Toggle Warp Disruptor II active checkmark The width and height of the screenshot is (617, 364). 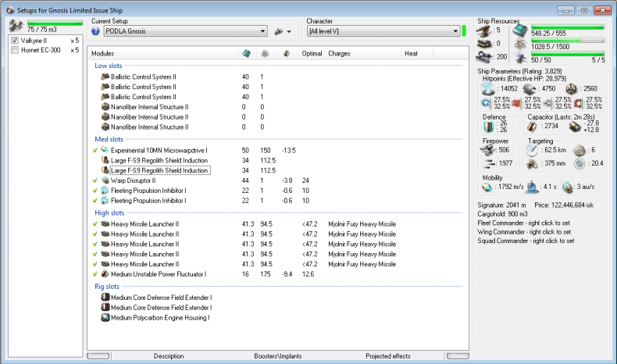[95, 180]
